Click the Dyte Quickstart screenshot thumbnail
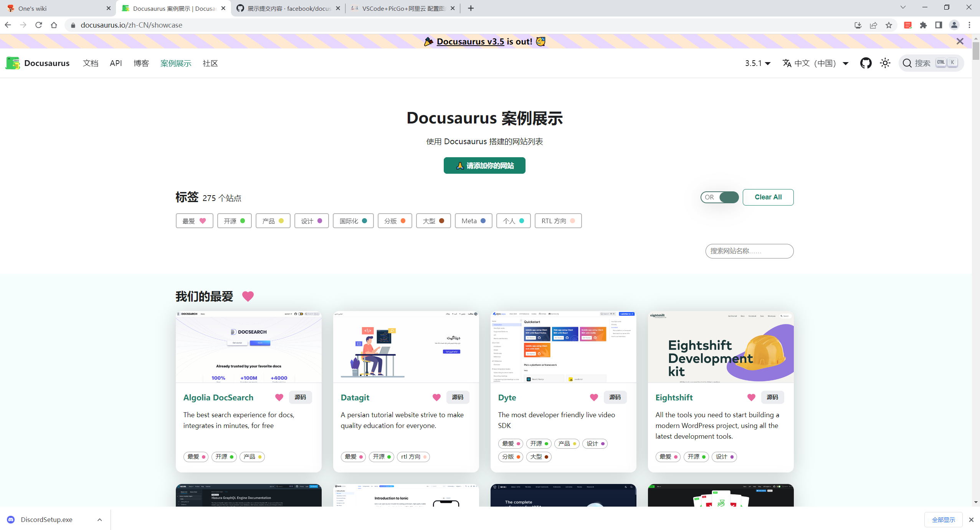Viewport: 980px width, 530px height. tap(563, 347)
